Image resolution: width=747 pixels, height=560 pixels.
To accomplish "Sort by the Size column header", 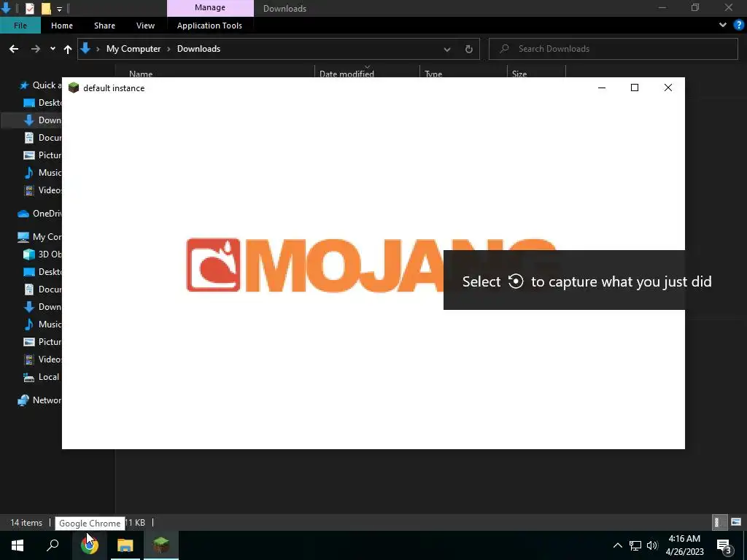I will (x=519, y=74).
